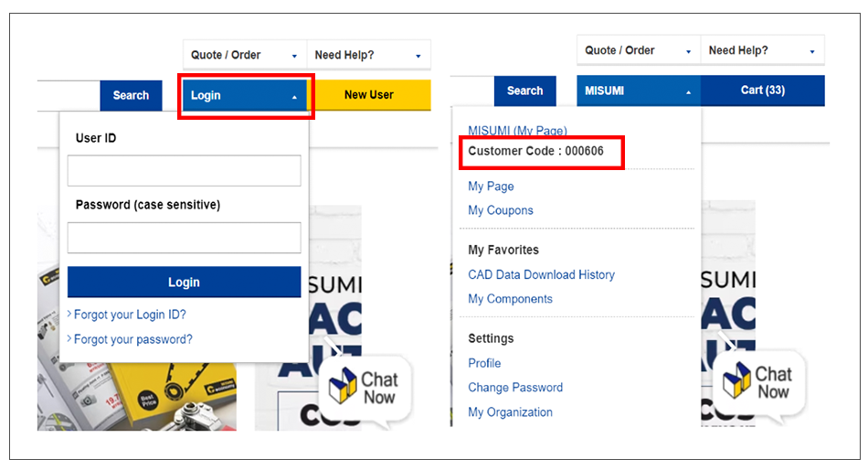Viewport: 868px width, 470px height.
Task: Open Chat Now widget in right screenshot
Action: 759,384
